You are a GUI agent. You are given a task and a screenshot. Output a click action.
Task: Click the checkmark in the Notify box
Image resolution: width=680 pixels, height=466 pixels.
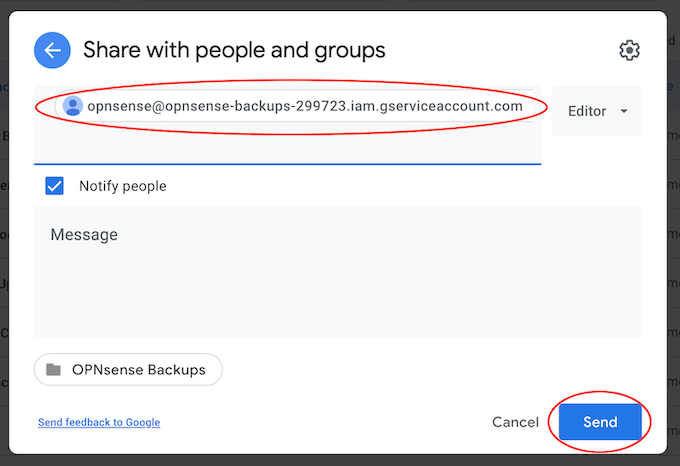point(55,186)
